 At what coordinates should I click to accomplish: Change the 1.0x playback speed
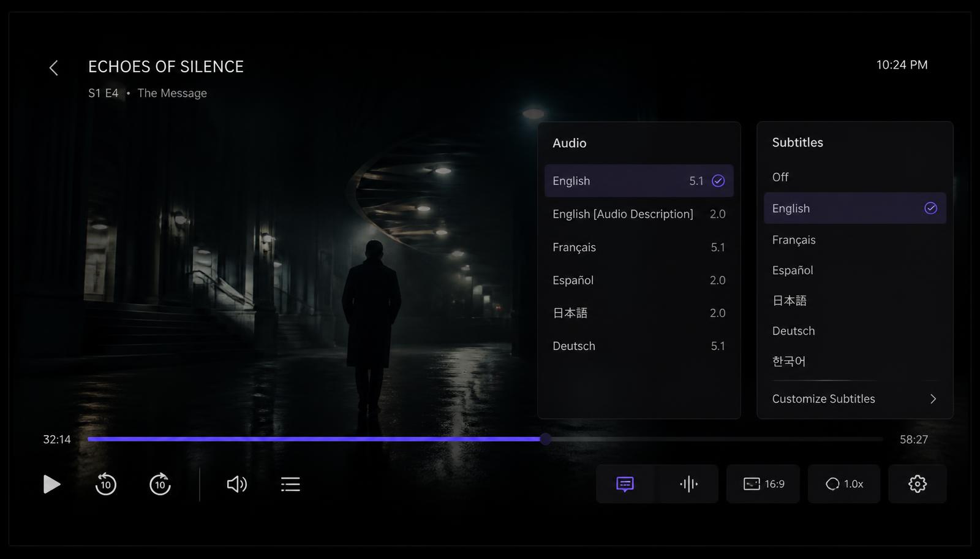[x=844, y=484]
